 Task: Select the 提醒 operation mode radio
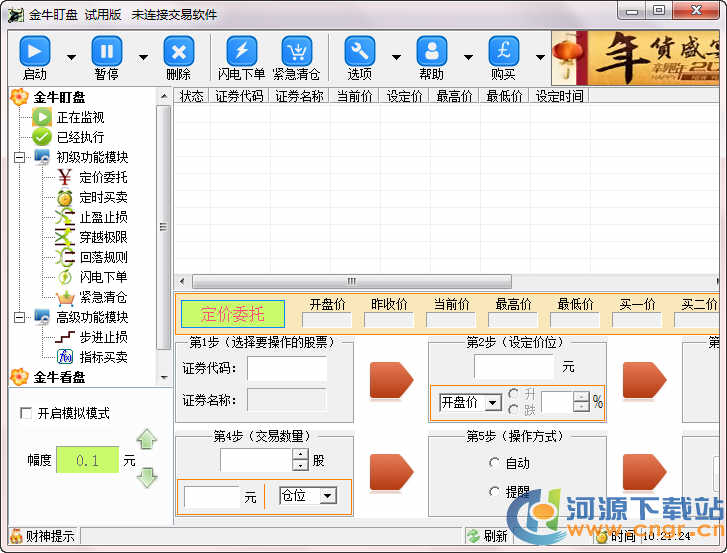(494, 491)
